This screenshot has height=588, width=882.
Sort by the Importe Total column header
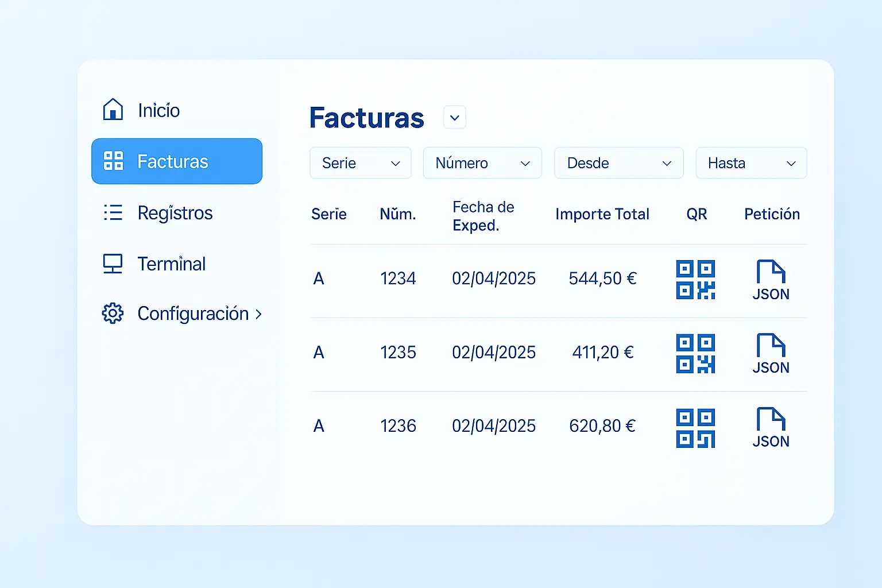[602, 214]
